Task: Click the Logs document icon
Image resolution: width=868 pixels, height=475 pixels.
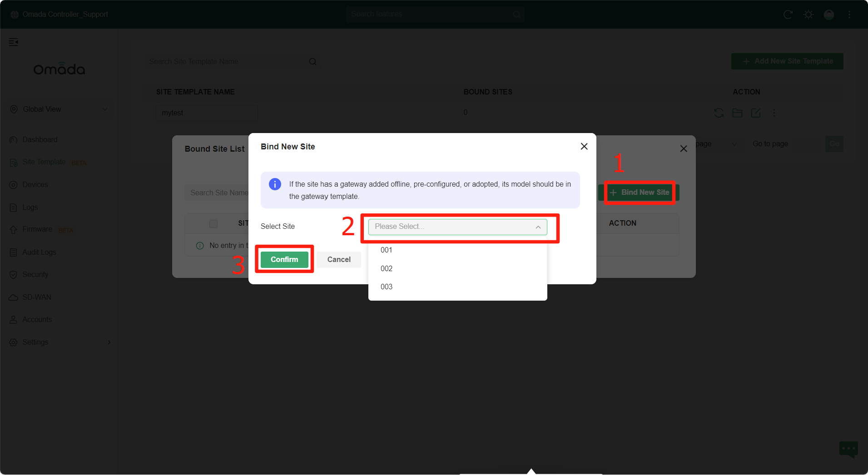Action: pos(14,208)
